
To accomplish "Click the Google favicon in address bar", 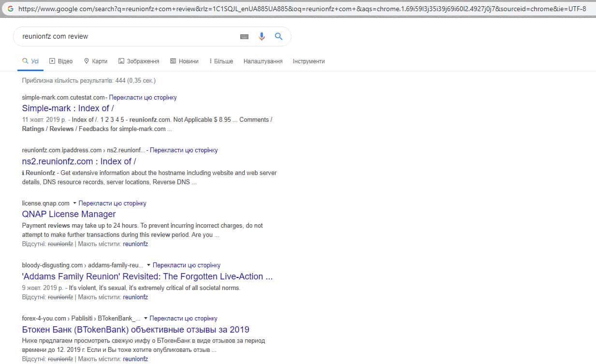I will point(10,9).
